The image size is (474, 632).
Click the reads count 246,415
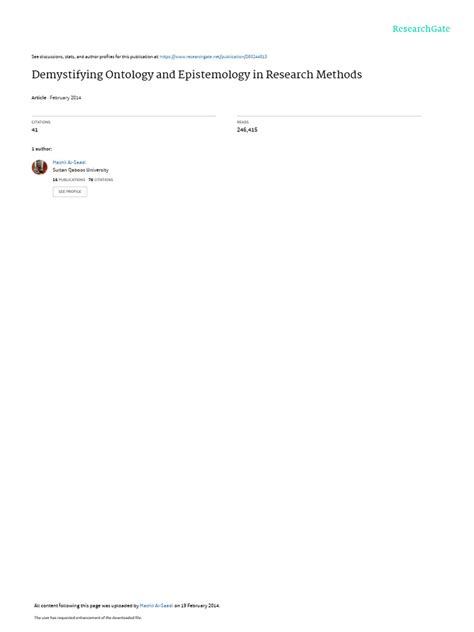pyautogui.click(x=247, y=130)
